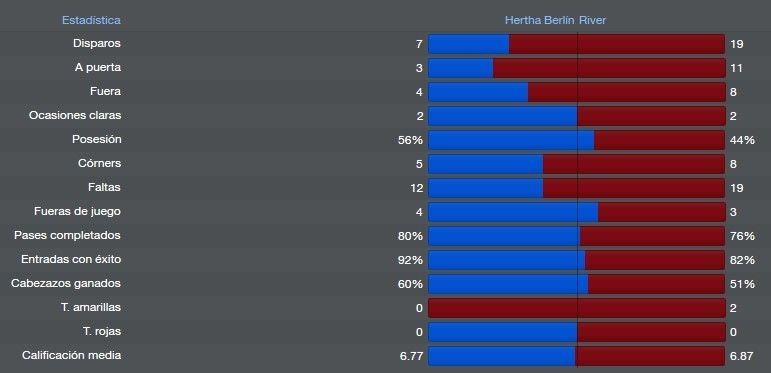The height and width of the screenshot is (373, 771).
Task: Click the Ocasiones claras label
Action: [x=75, y=115]
